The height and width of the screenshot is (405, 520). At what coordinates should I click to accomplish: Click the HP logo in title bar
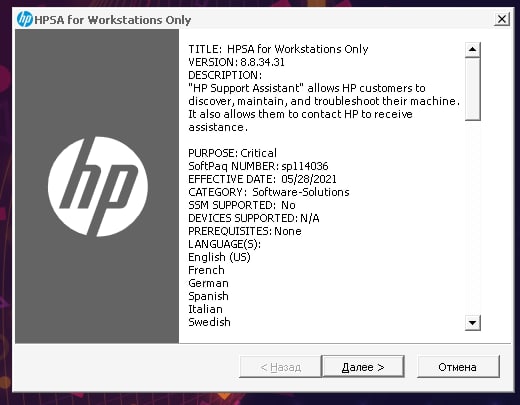coord(25,19)
